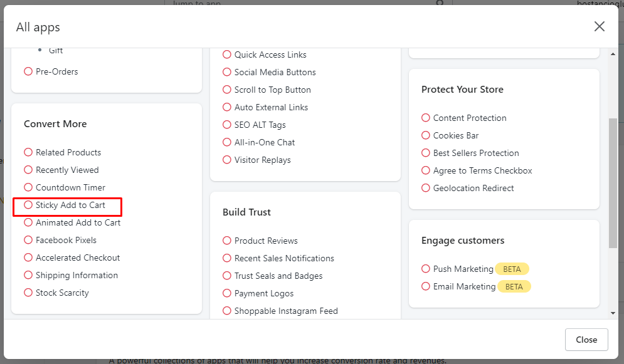
Task: Click the circle icon beside Visitor Replays
Action: click(x=227, y=160)
